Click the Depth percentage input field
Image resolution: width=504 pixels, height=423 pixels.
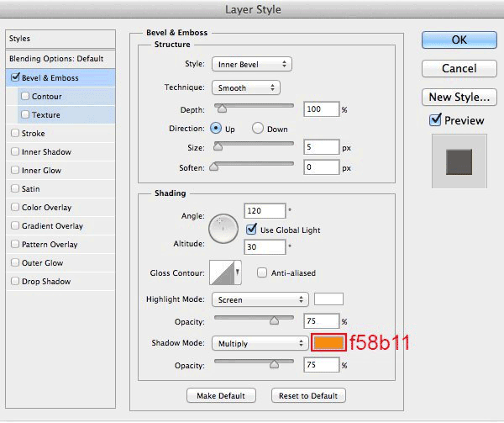[321, 109]
